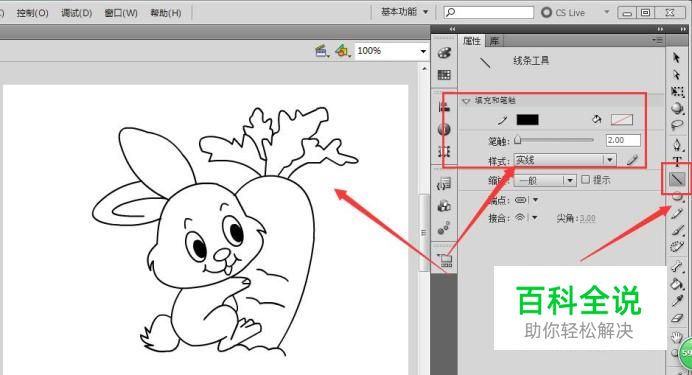Open the Transform panel from dock
Screen dimensions: 692x375
click(x=444, y=152)
